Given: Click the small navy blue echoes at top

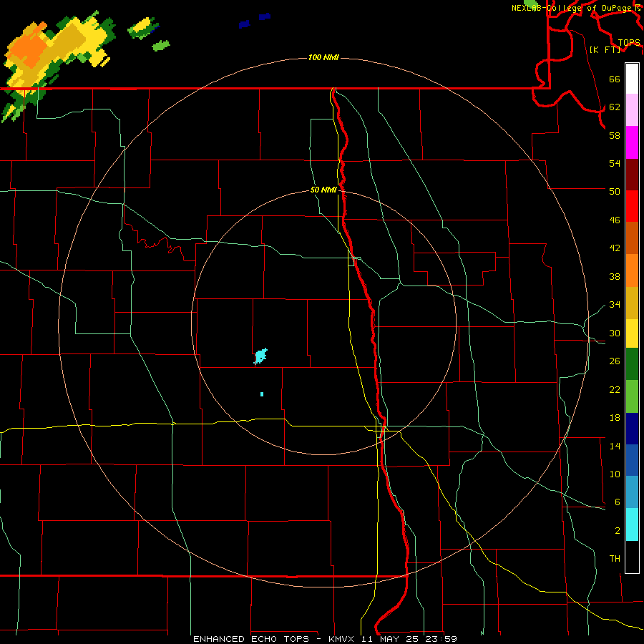Looking at the screenshot, I should [x=255, y=20].
